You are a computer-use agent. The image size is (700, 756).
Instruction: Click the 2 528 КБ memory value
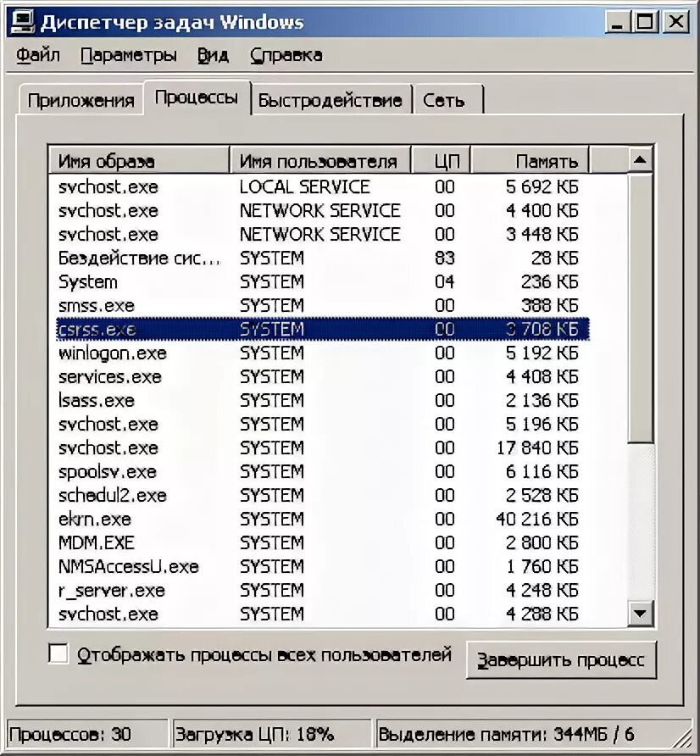(542, 495)
